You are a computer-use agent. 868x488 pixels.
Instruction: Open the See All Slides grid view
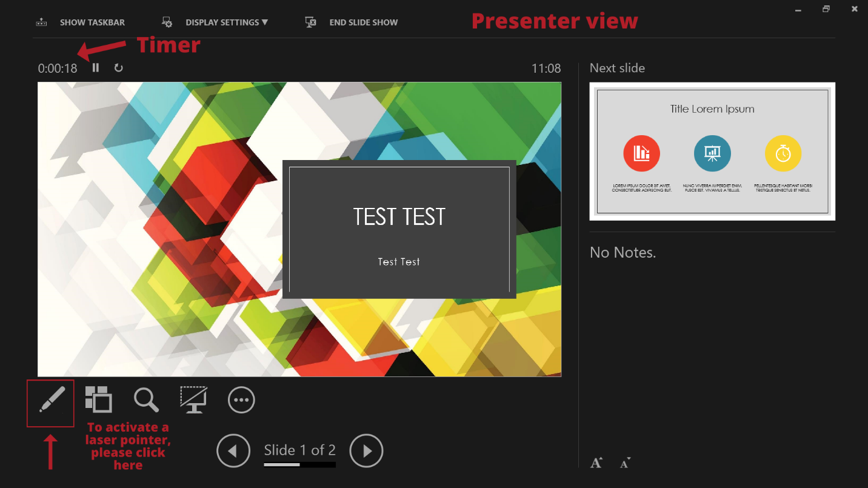(x=98, y=399)
